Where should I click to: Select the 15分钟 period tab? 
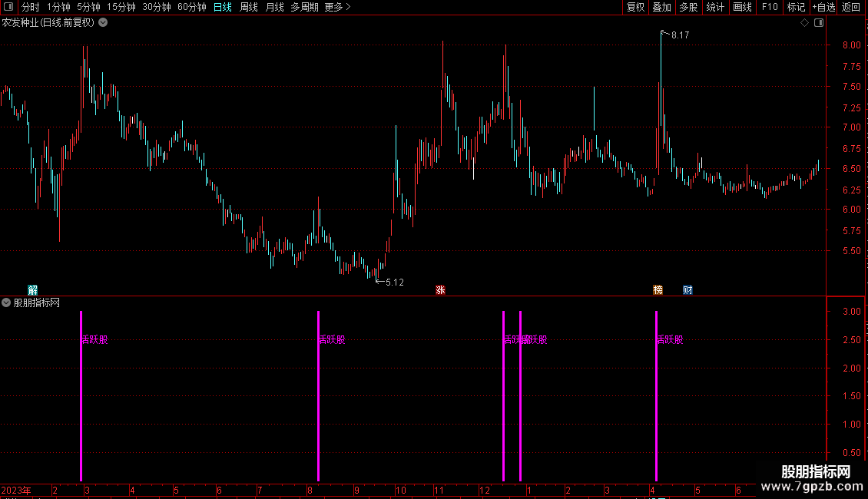coord(121,7)
